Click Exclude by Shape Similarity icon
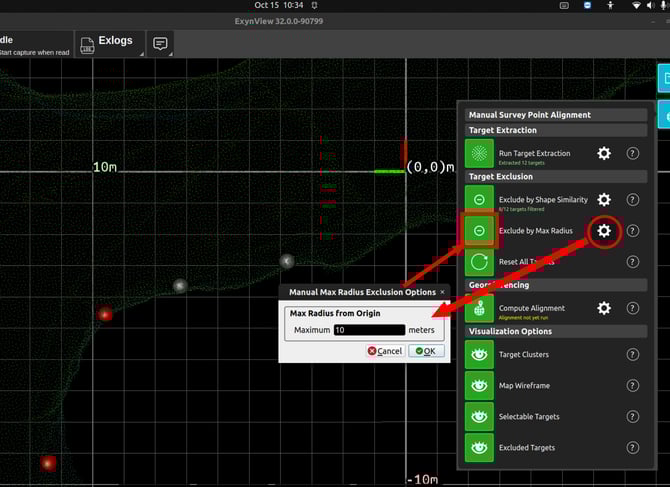The width and height of the screenshot is (670, 487). [x=480, y=200]
